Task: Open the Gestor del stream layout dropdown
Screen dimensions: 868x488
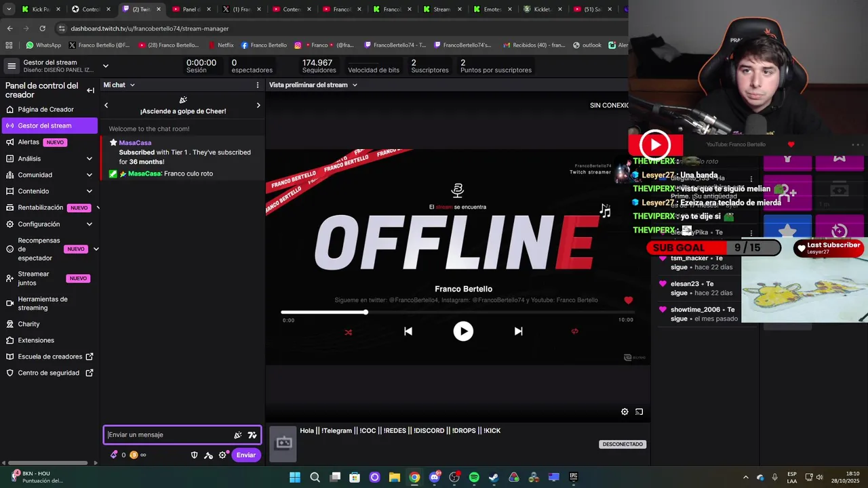Action: (105, 66)
